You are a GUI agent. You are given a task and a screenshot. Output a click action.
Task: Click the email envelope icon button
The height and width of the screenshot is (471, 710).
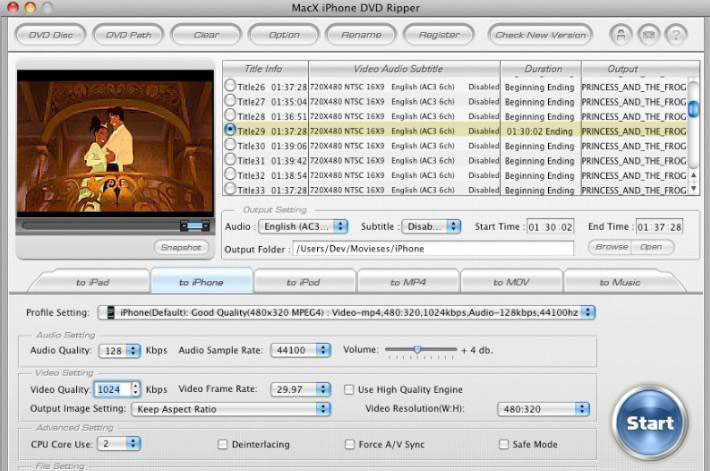pos(648,35)
